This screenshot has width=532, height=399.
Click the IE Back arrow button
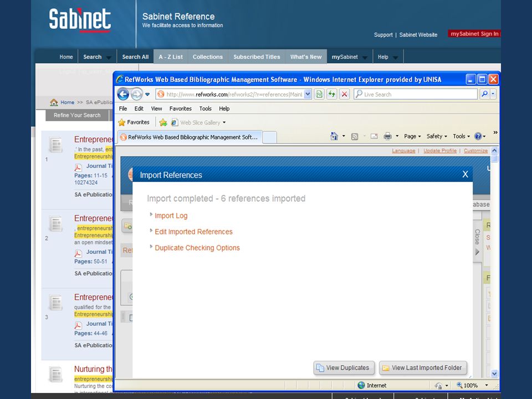(123, 94)
